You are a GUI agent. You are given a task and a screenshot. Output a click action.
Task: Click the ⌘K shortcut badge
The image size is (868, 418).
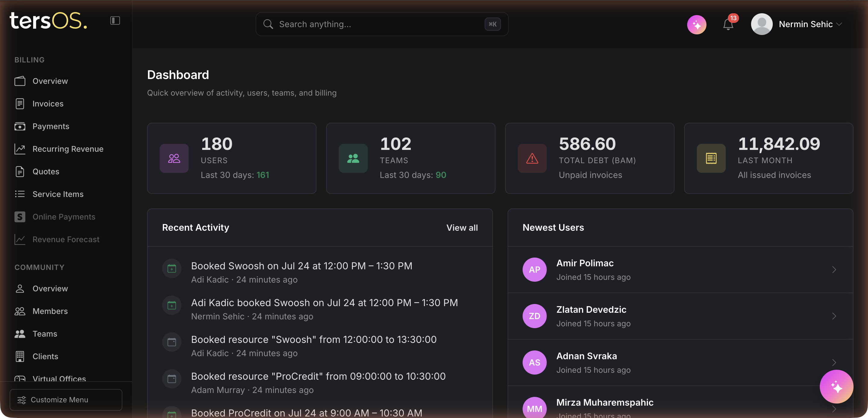[492, 24]
